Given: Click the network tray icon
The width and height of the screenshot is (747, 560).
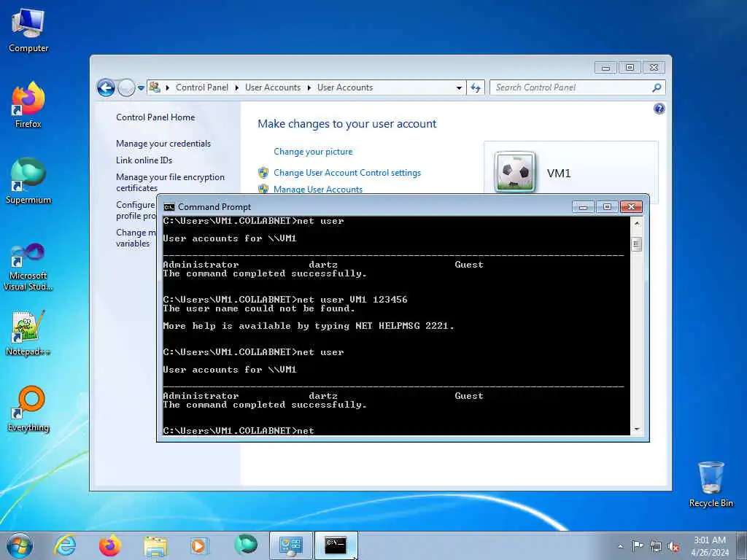Looking at the screenshot, I should click(656, 546).
